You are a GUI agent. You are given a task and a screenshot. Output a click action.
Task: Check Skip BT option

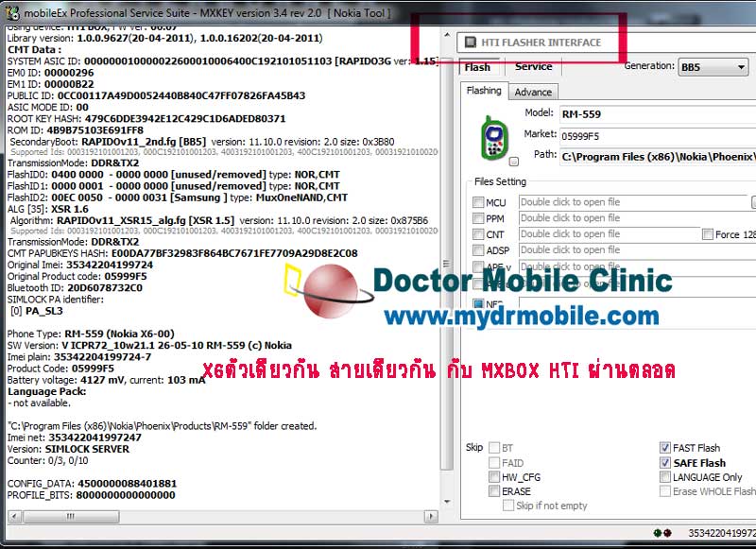click(494, 448)
